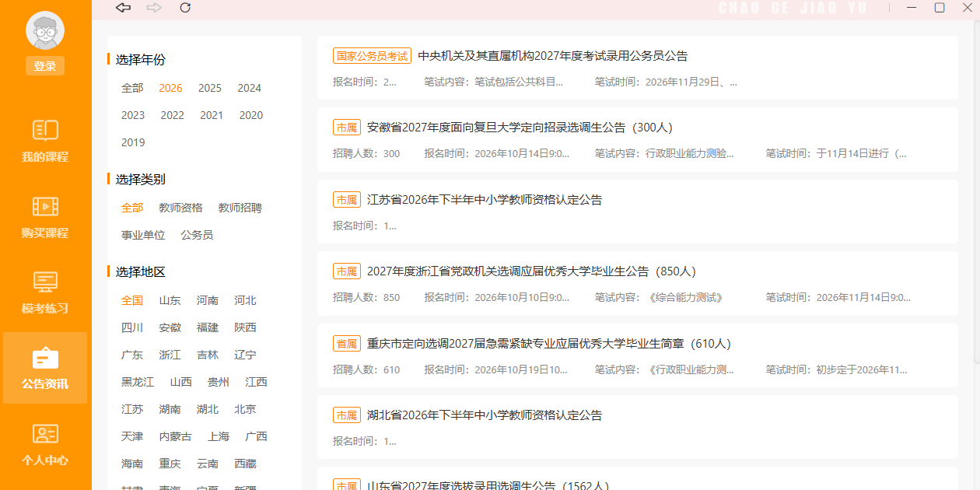Choose 事业单位 category
This screenshot has height=490, width=980.
coord(143,235)
